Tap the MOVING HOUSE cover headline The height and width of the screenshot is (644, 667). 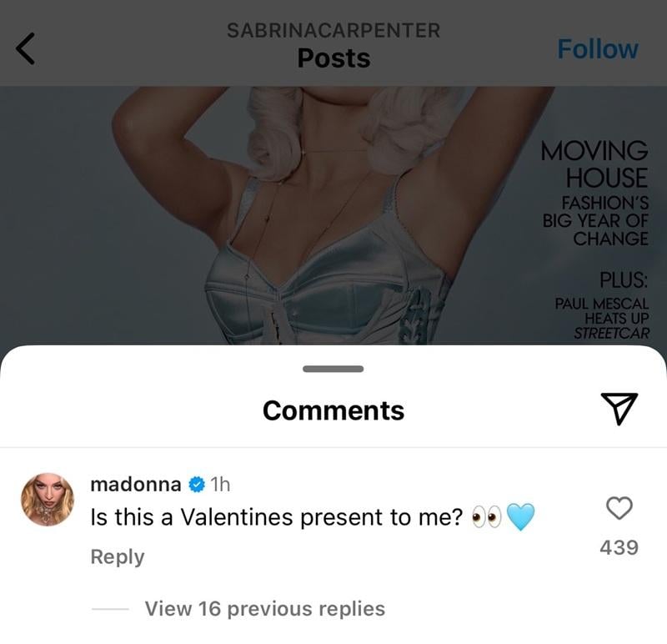[x=594, y=164]
